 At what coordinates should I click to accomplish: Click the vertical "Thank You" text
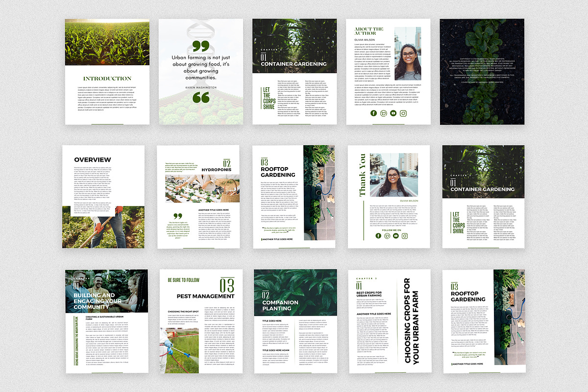pyautogui.click(x=363, y=175)
